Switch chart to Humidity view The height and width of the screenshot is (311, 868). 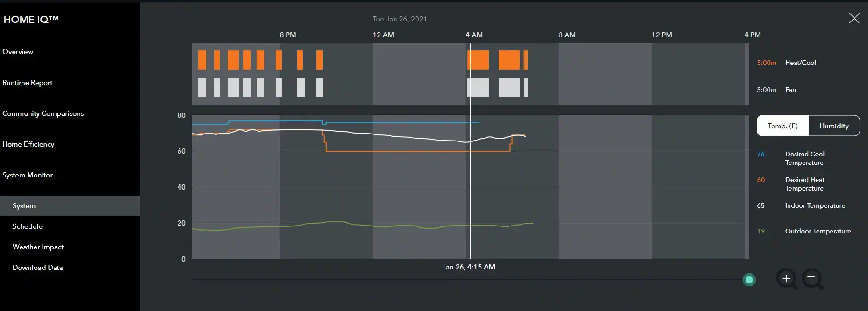click(x=834, y=126)
